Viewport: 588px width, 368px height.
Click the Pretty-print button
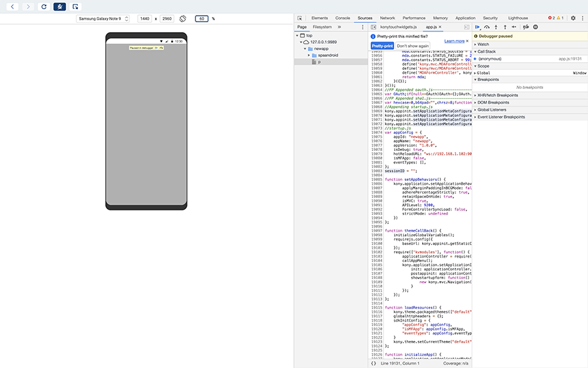(x=382, y=46)
